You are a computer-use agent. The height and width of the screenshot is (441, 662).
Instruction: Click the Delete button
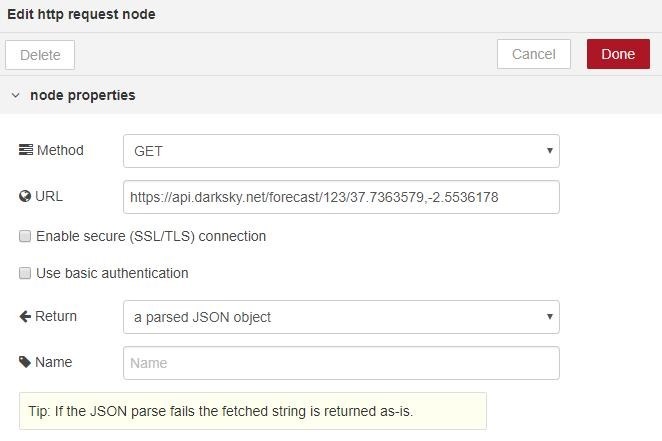[x=40, y=55]
